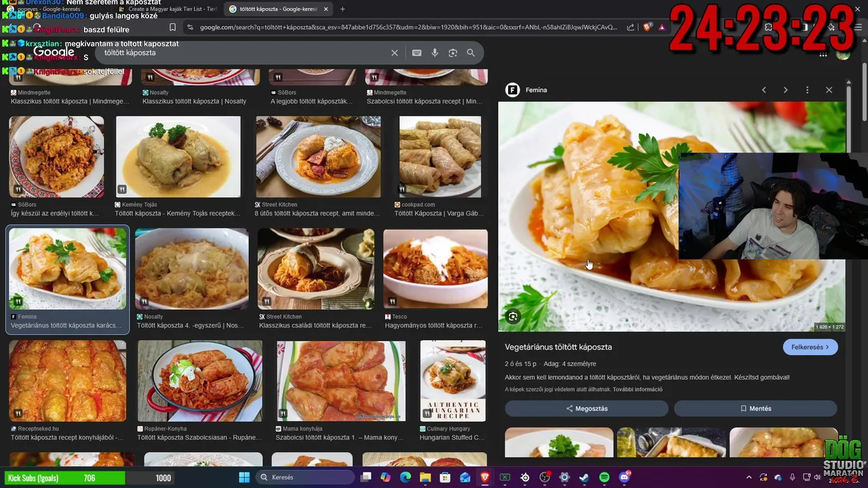Click the Felkeresés visit button
This screenshot has width=868, height=488.
pos(810,347)
